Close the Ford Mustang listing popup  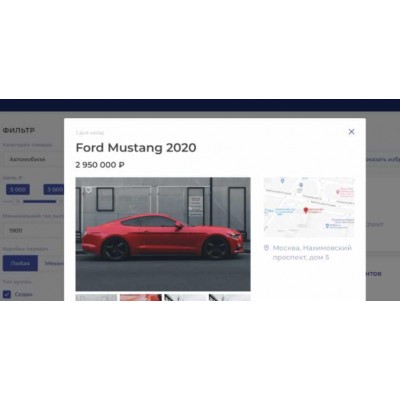coord(351,132)
